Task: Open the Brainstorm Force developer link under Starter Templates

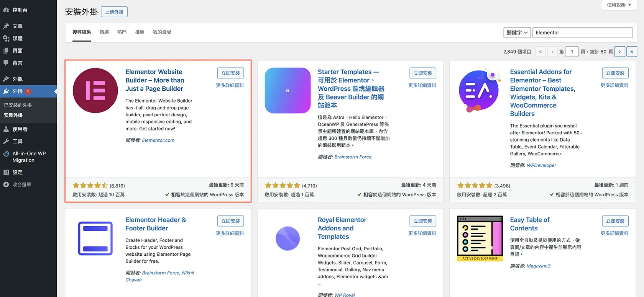Action: tap(353, 157)
